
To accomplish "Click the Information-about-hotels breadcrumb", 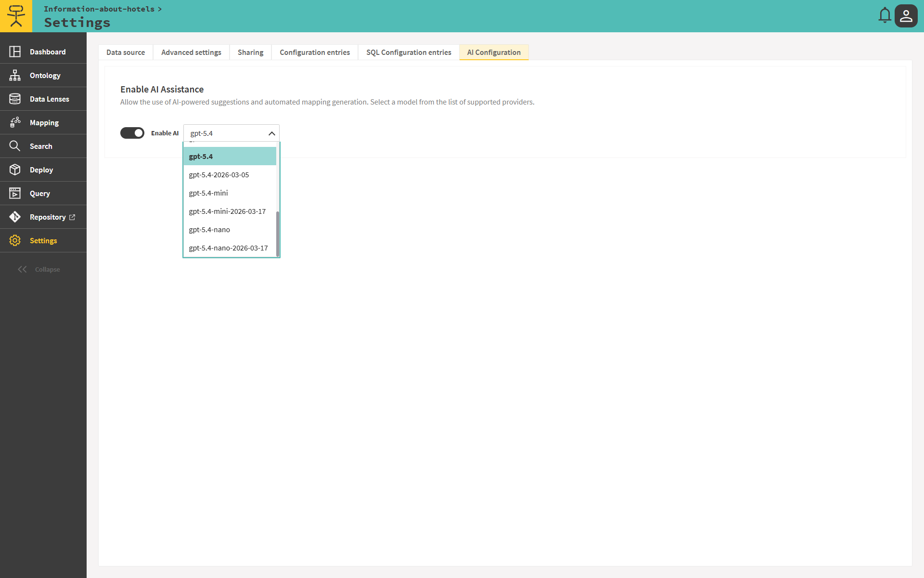I will [99, 9].
